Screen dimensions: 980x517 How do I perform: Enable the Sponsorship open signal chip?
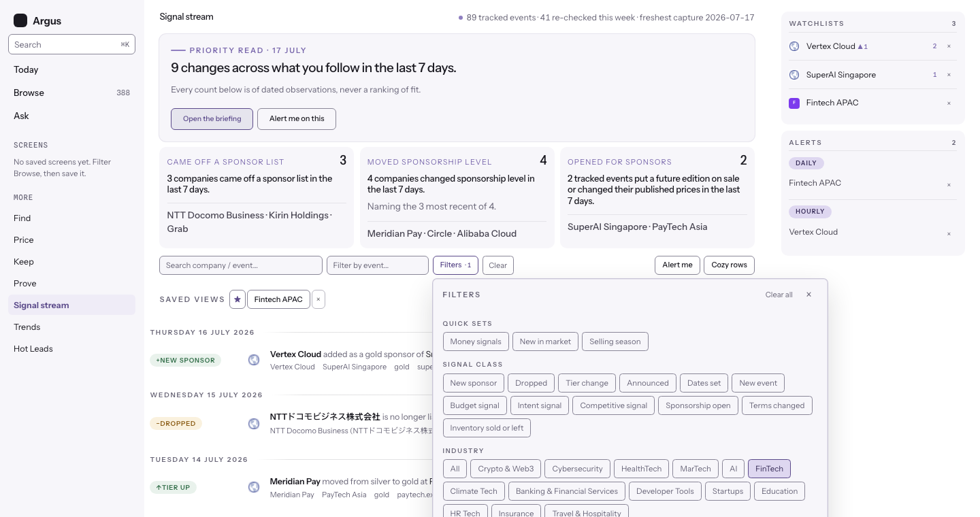point(698,405)
